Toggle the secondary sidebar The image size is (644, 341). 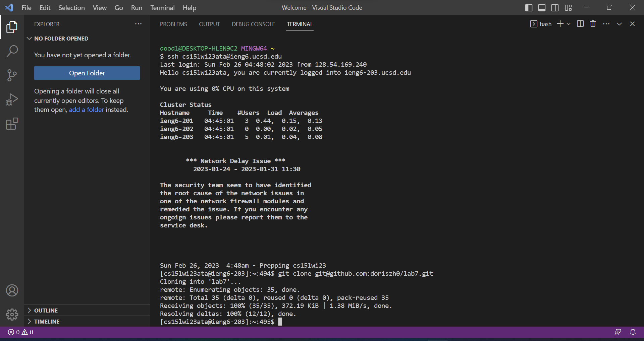pos(555,7)
